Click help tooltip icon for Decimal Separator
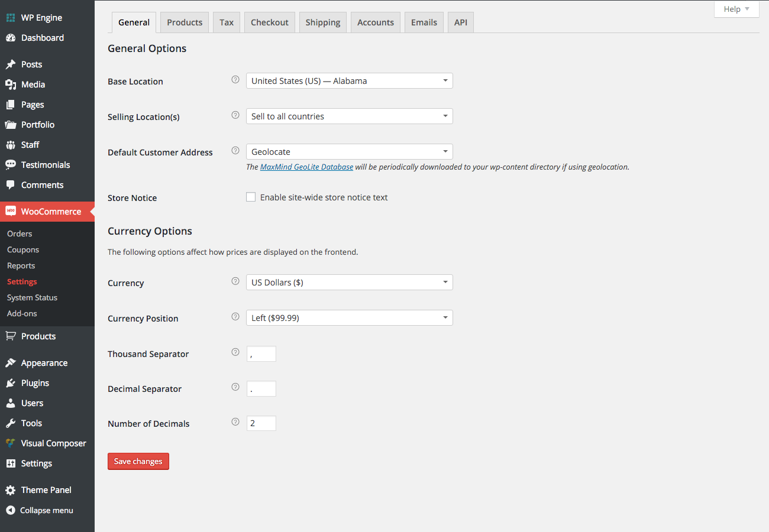The width and height of the screenshot is (769, 532). point(235,387)
